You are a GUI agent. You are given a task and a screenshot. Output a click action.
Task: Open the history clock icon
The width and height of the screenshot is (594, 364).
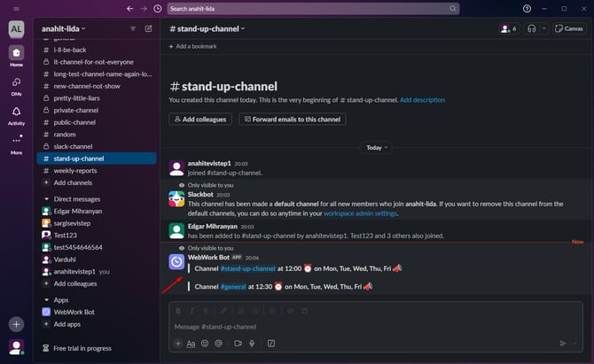(x=157, y=9)
